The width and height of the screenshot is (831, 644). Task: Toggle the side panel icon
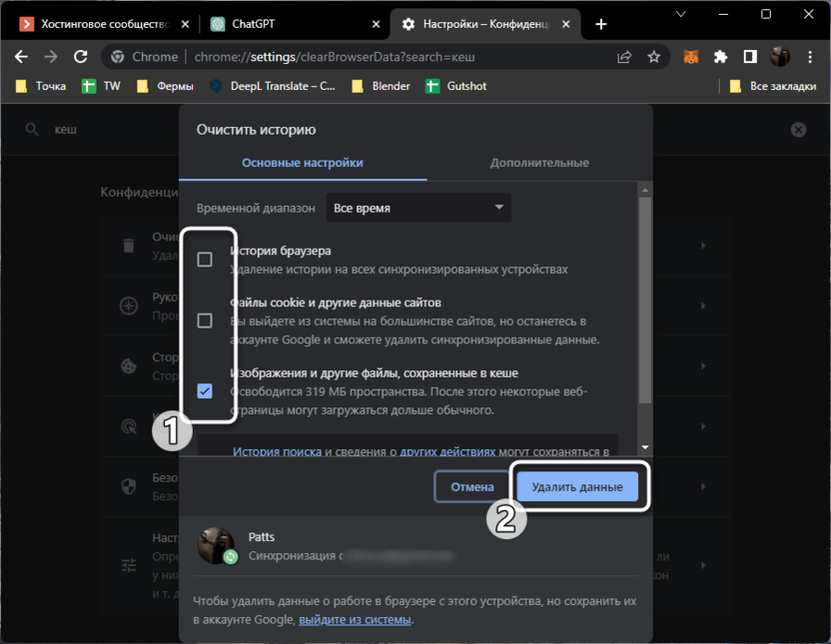(x=750, y=57)
